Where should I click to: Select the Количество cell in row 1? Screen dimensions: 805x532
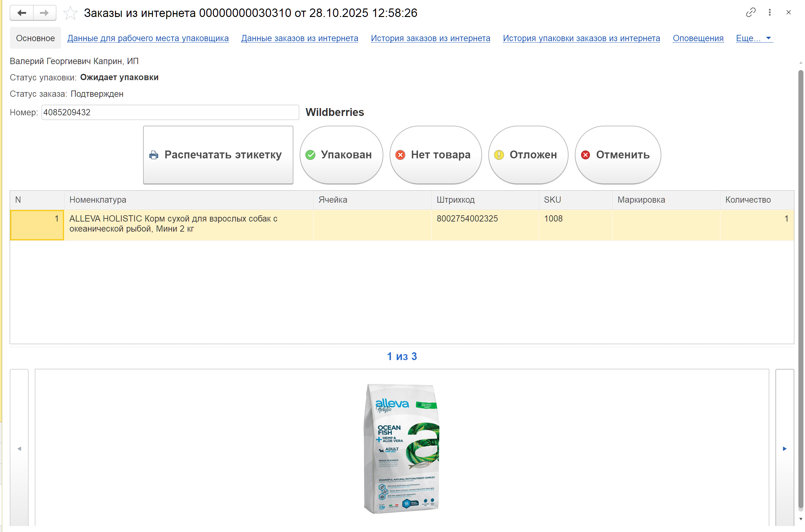[757, 225]
